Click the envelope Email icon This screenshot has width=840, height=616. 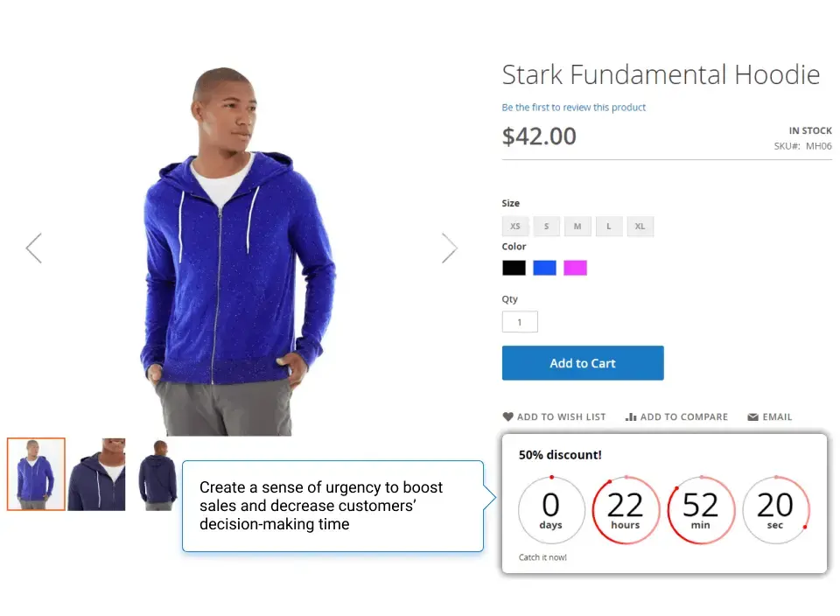click(752, 417)
